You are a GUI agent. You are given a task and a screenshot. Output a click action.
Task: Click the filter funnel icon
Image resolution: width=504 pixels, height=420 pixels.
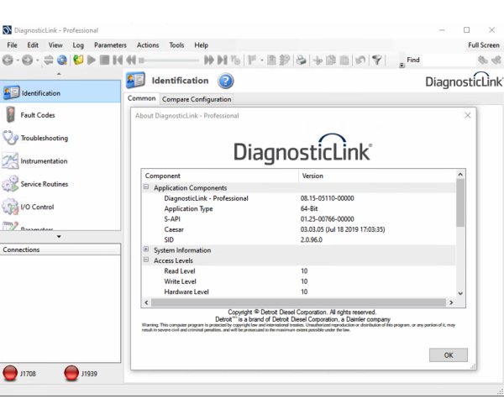click(376, 60)
